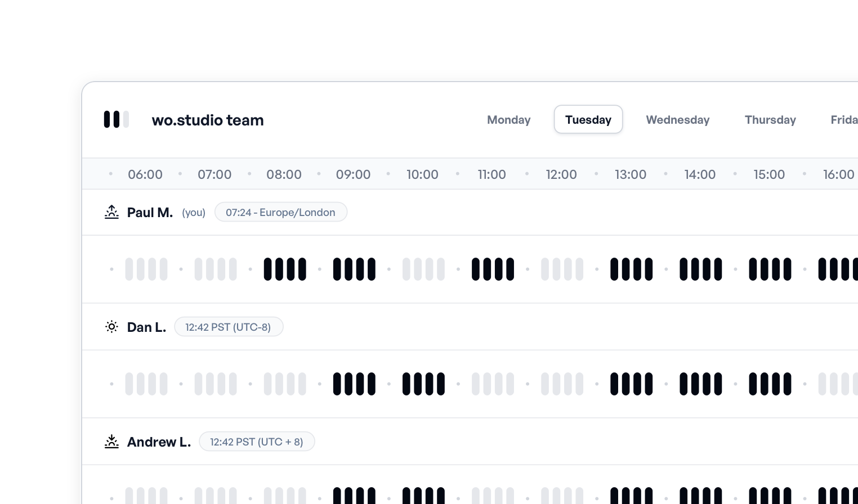This screenshot has width=858, height=504.
Task: Open the Wednesday tab
Action: click(x=677, y=120)
